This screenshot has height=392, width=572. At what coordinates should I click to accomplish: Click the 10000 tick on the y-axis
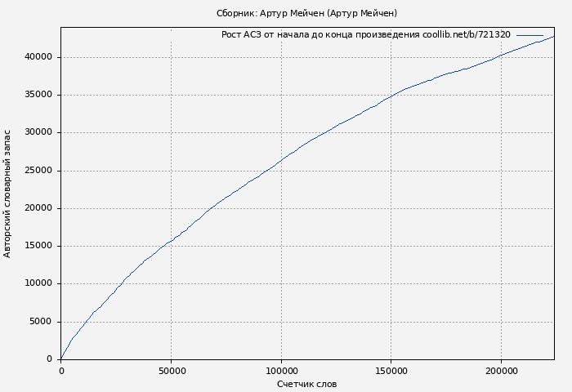coord(38,283)
